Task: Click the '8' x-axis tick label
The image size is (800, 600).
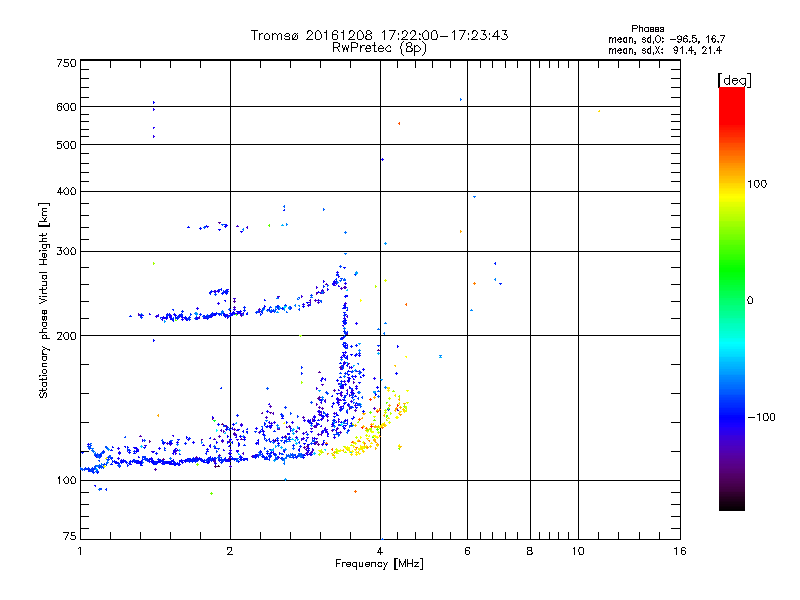Action: (530, 551)
